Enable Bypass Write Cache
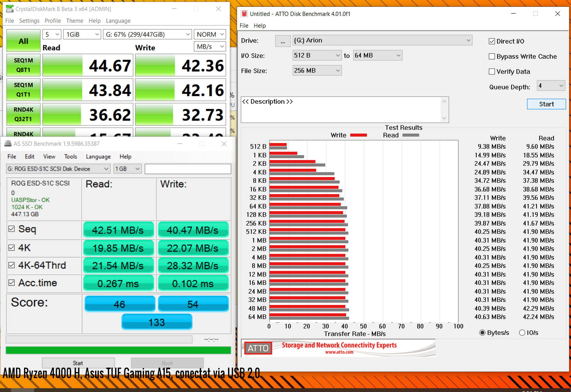Screen dimensions: 571x392 [492, 56]
